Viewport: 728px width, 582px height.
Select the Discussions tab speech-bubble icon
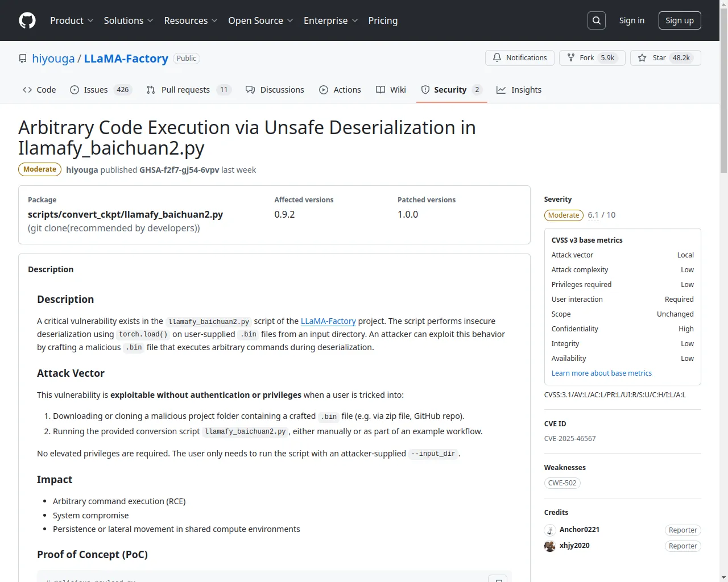(250, 90)
